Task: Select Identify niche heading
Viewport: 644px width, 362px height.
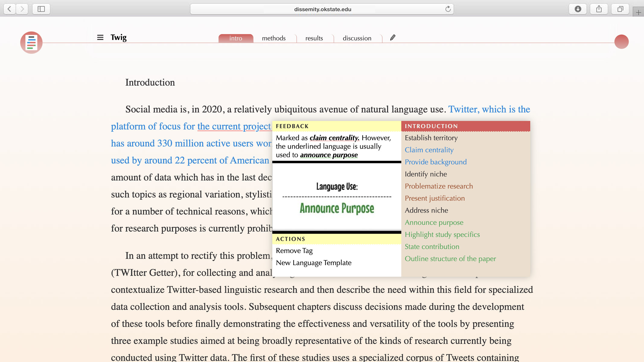Action: pos(426,174)
